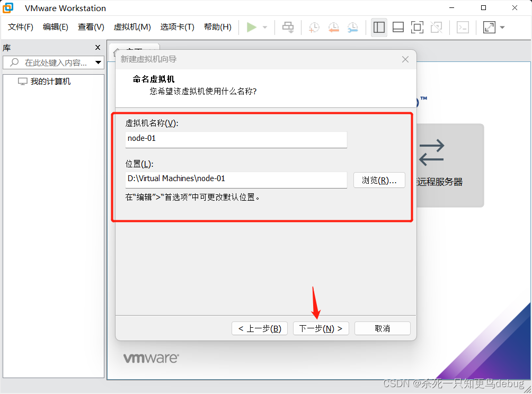Click the virtual machine name input field

tap(236, 139)
